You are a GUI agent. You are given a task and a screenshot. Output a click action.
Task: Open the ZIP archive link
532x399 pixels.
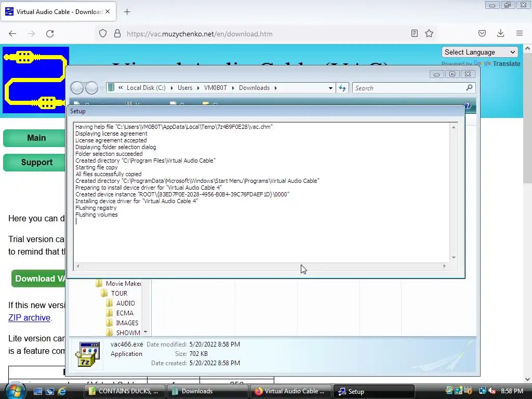pos(29,317)
